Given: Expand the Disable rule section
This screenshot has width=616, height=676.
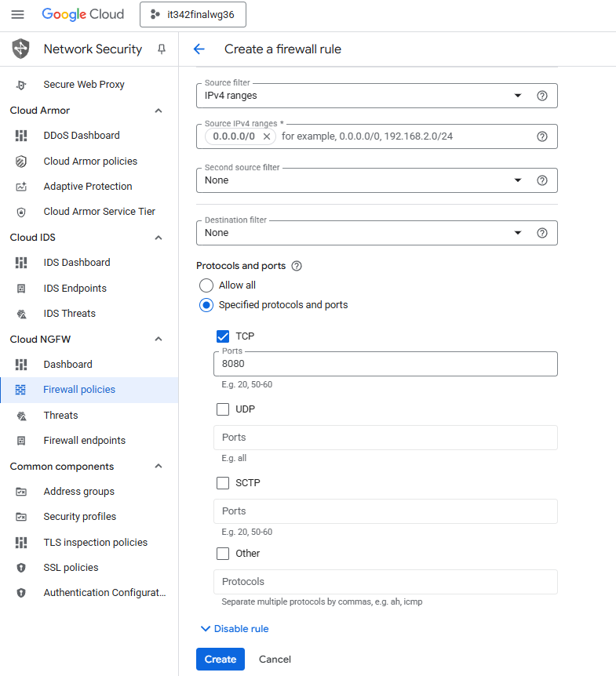Looking at the screenshot, I should pyautogui.click(x=235, y=629).
